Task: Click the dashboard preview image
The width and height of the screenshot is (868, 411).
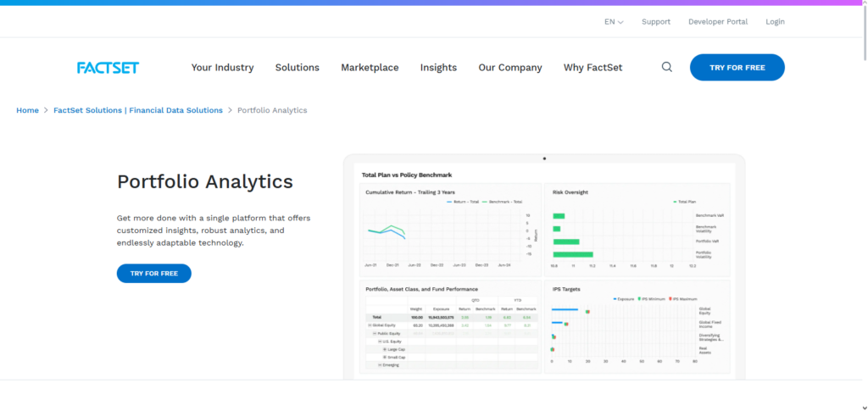Action: [544, 267]
